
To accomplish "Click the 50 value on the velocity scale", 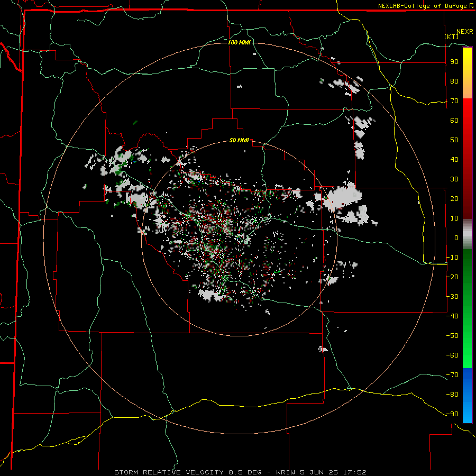I will 454,140.
